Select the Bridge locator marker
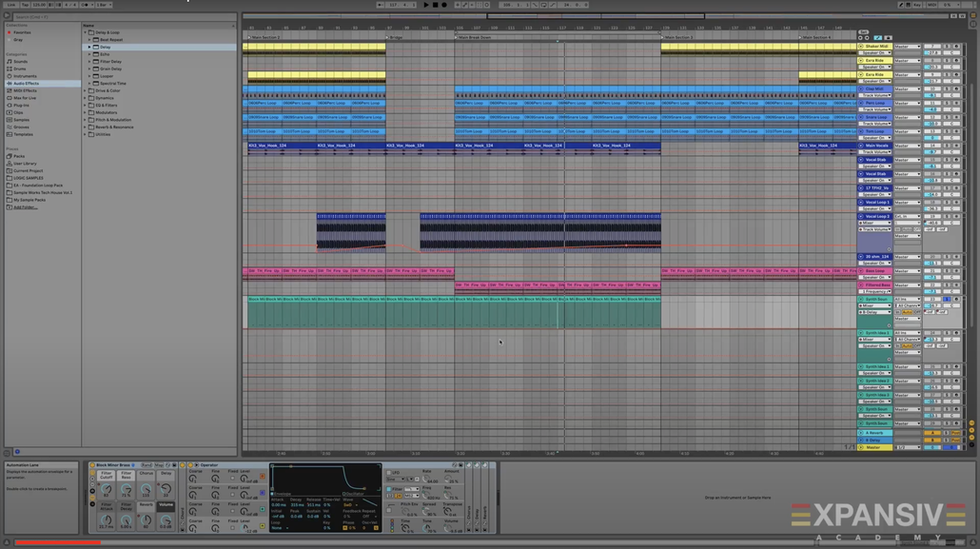980x549 pixels. [x=396, y=37]
